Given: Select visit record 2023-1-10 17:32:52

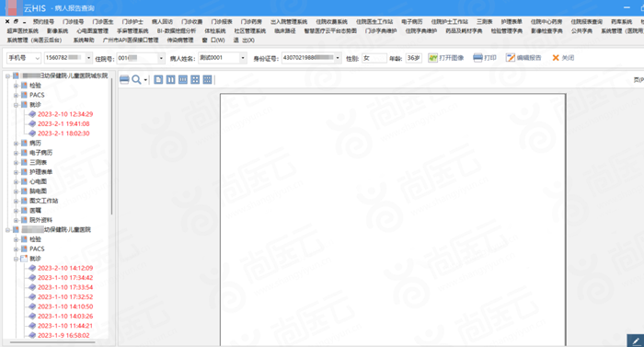Looking at the screenshot, I should (65, 297).
